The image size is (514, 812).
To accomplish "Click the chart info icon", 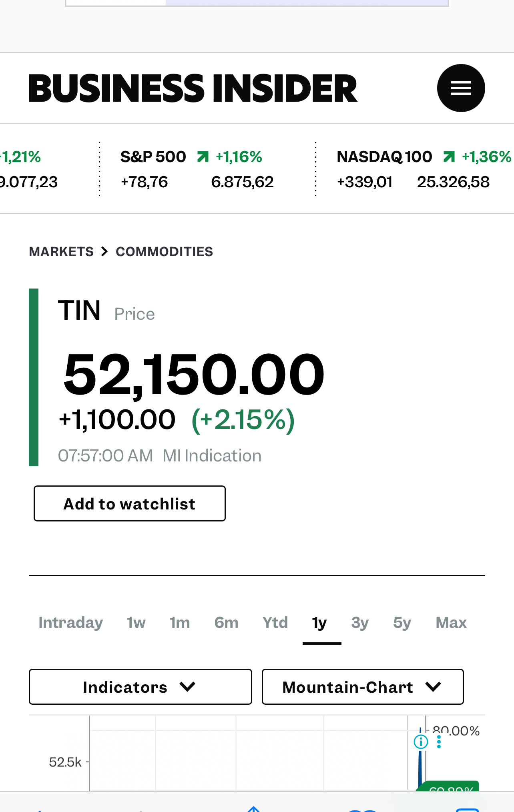I will (421, 742).
